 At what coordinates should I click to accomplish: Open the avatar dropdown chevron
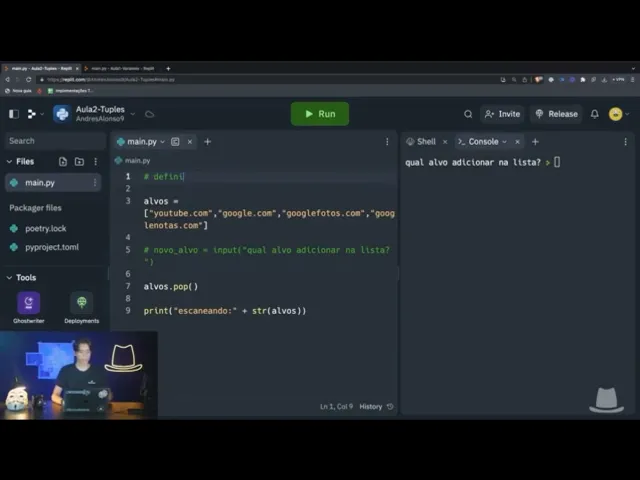pos(627,114)
